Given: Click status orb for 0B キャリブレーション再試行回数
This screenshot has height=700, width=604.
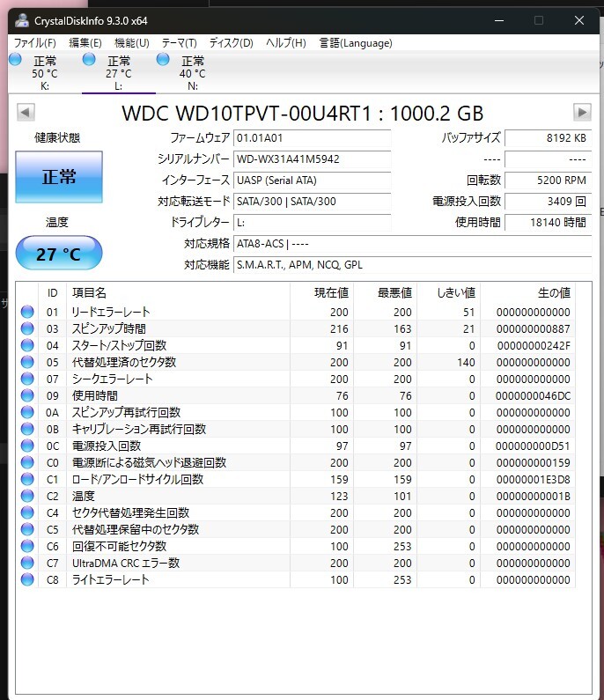Looking at the screenshot, I should pos(27,429).
